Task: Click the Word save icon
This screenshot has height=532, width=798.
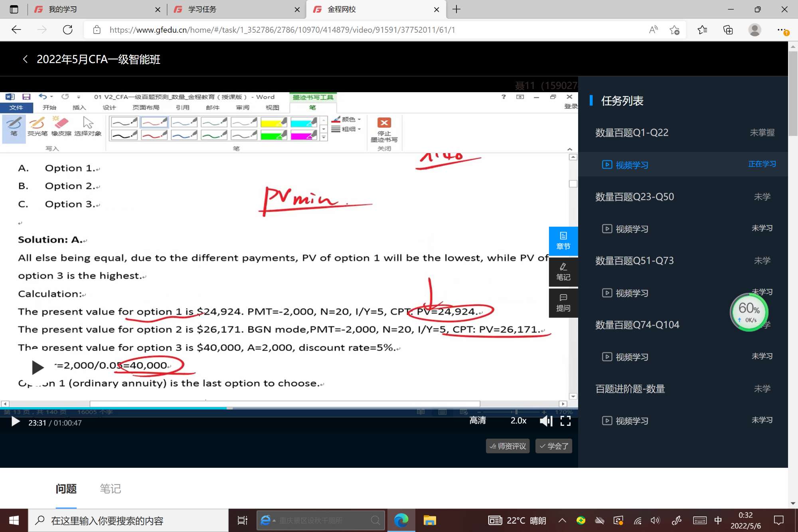Action: (26, 97)
